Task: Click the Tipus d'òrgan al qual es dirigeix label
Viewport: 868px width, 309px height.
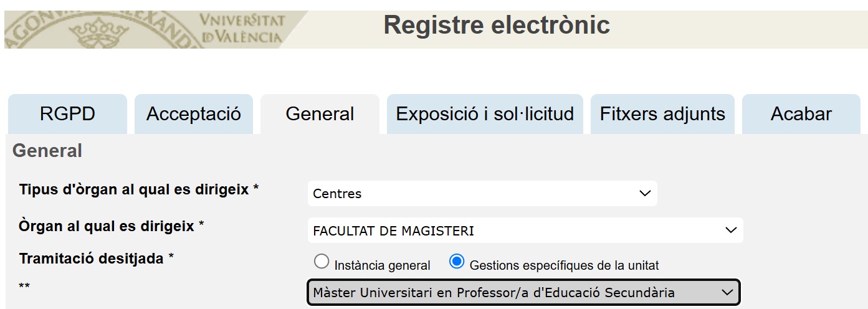Action: click(139, 189)
